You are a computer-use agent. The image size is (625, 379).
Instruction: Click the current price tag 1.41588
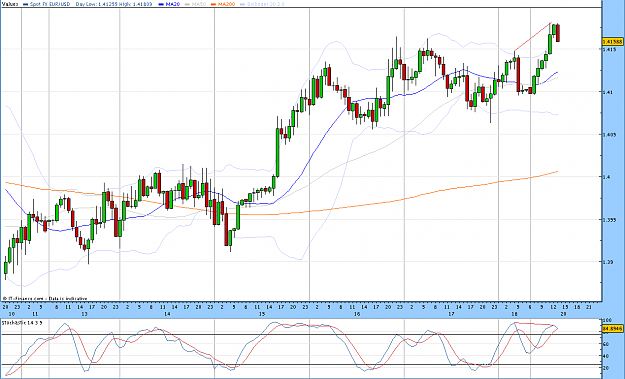[x=612, y=41]
